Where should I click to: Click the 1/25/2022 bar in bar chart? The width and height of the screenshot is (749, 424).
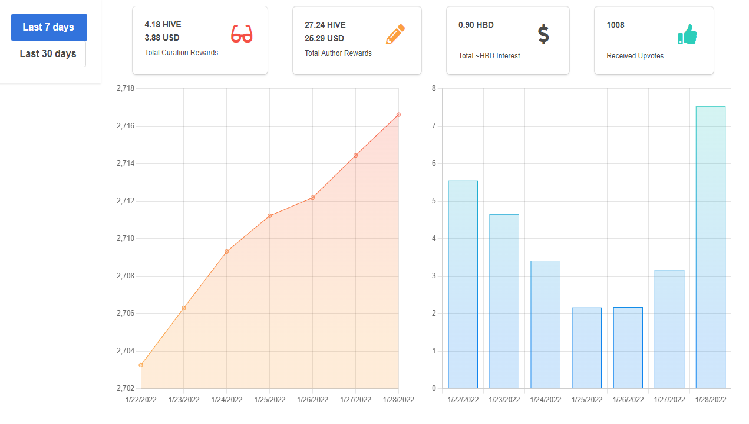click(x=587, y=348)
